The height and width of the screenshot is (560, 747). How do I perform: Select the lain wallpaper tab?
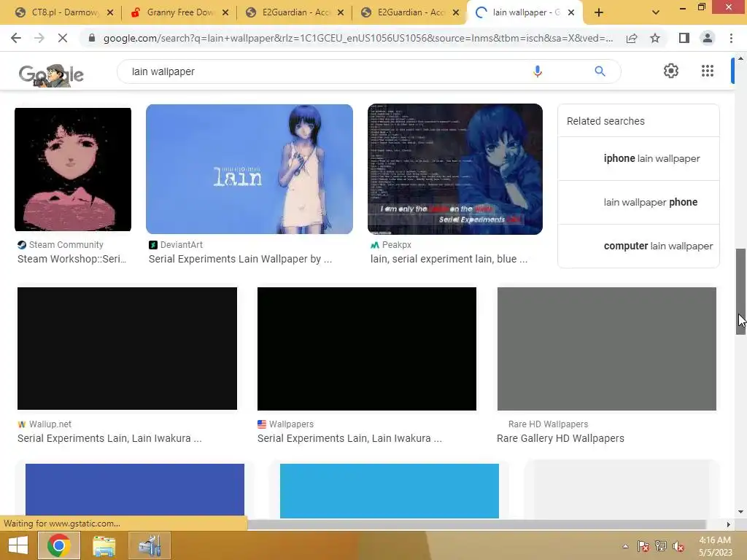[524, 12]
